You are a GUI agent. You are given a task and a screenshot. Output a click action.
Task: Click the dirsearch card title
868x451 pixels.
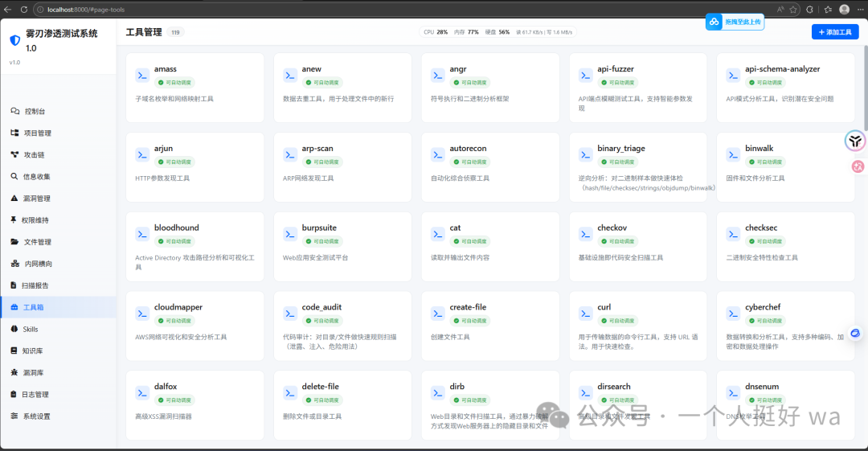click(614, 386)
